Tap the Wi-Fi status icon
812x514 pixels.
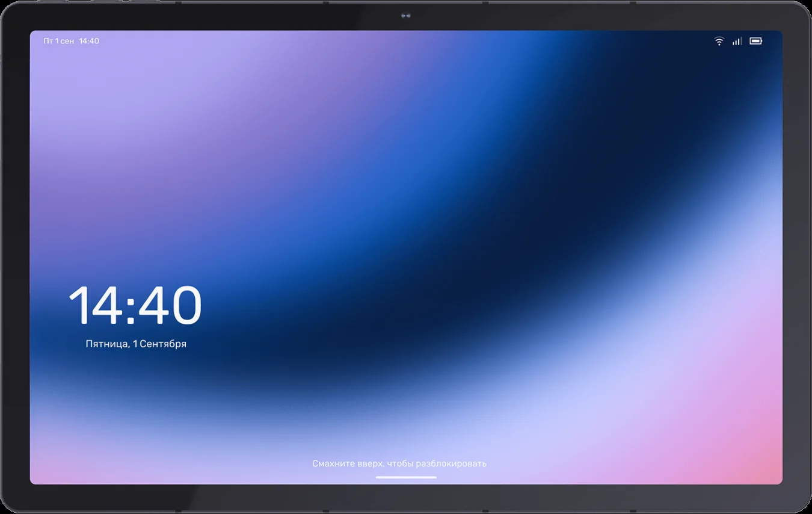click(719, 41)
